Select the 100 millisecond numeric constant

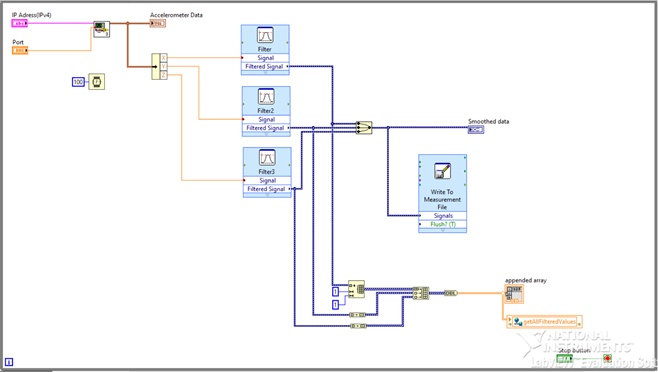(x=78, y=82)
